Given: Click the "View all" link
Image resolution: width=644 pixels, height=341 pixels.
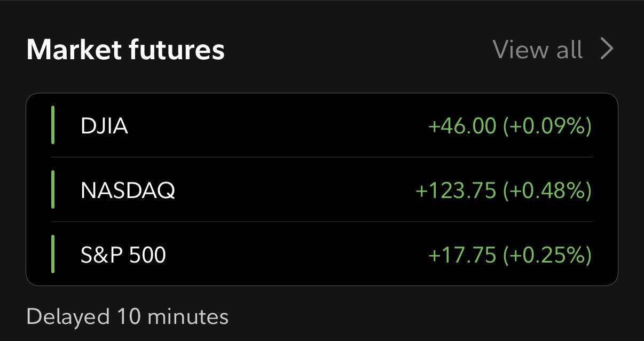Looking at the screenshot, I should click(537, 50).
